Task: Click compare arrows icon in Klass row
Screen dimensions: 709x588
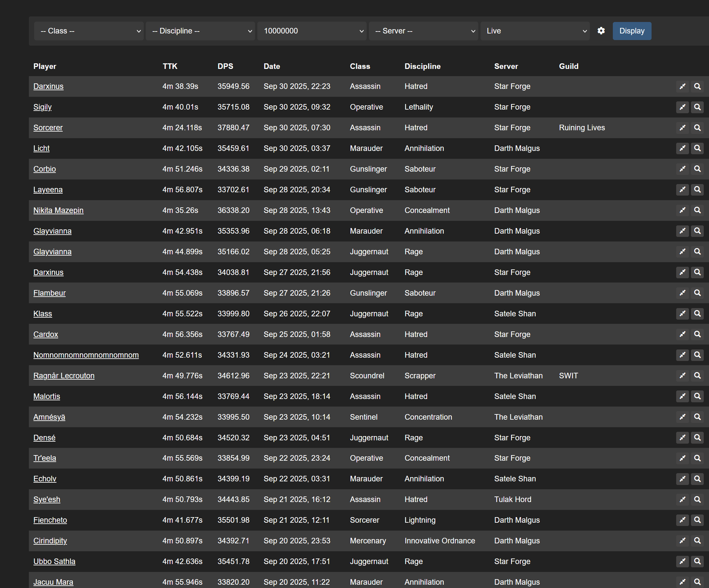Action: (x=682, y=314)
